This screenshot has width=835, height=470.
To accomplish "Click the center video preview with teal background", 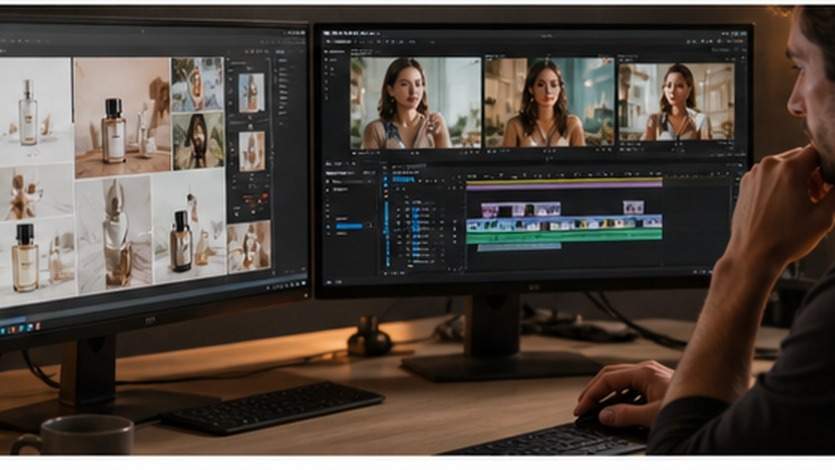I will pyautogui.click(x=549, y=102).
